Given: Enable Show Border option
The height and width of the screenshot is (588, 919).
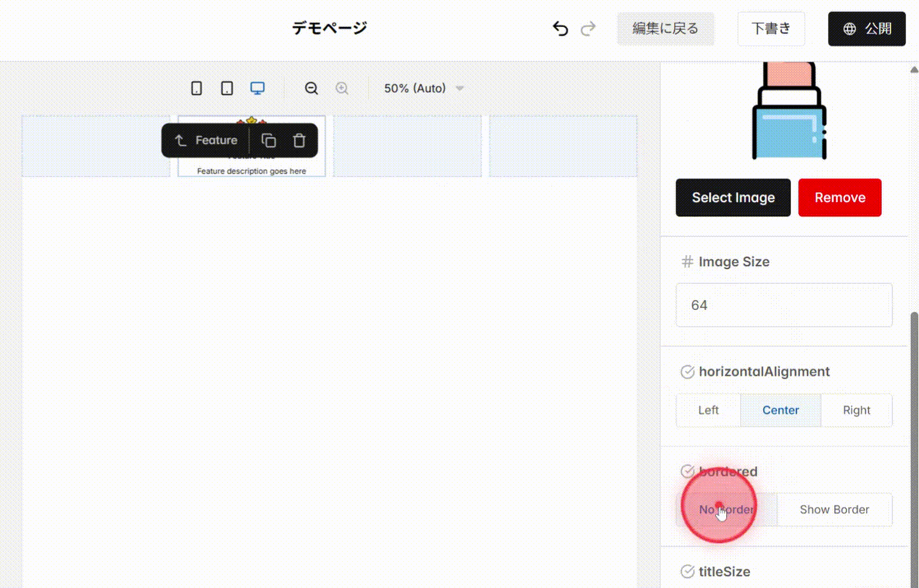Looking at the screenshot, I should pos(835,510).
